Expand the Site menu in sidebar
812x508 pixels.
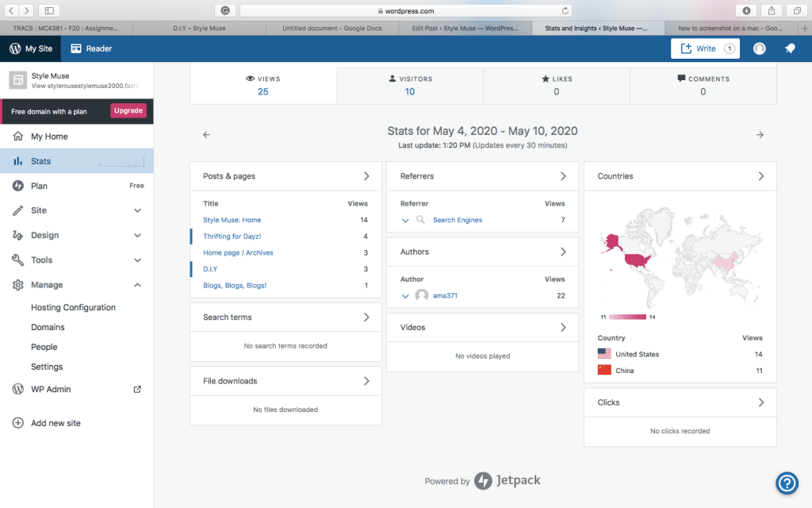(x=137, y=210)
